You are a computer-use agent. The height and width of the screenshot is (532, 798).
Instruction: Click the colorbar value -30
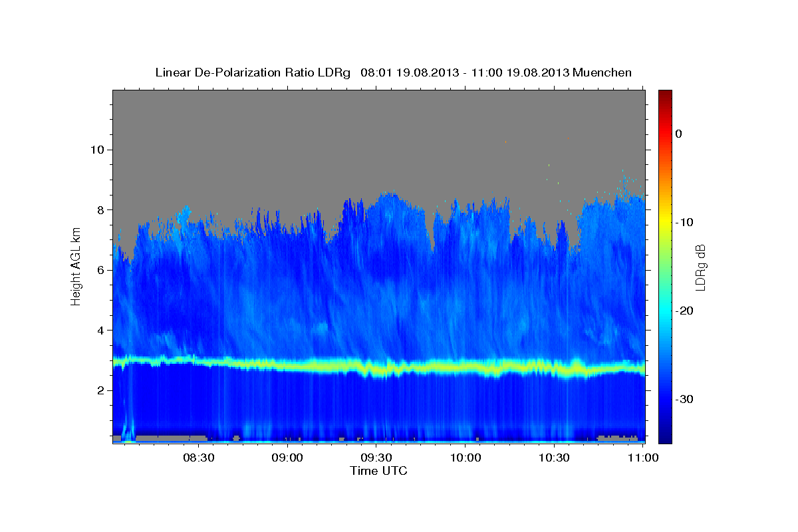tap(684, 399)
